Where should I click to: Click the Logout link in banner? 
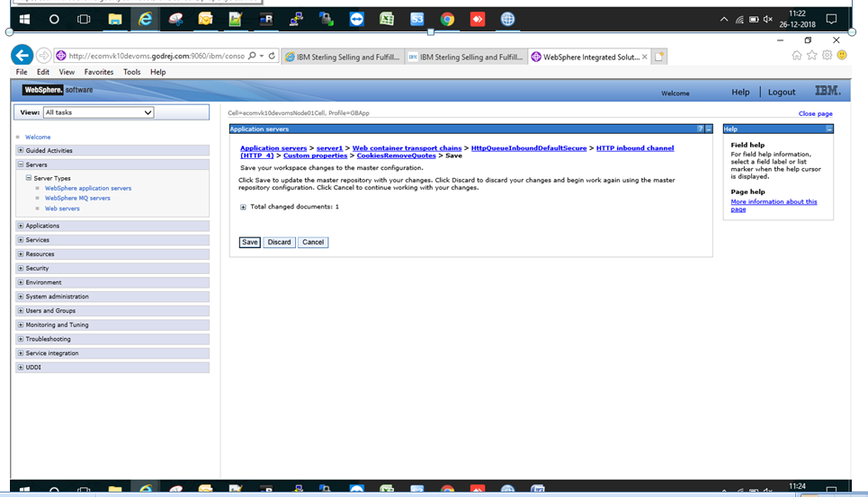coord(781,93)
